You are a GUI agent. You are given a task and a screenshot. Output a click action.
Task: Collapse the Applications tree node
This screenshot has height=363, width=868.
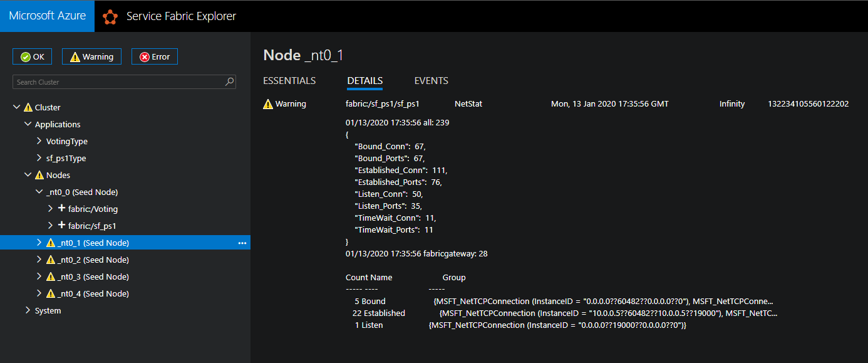tap(28, 125)
